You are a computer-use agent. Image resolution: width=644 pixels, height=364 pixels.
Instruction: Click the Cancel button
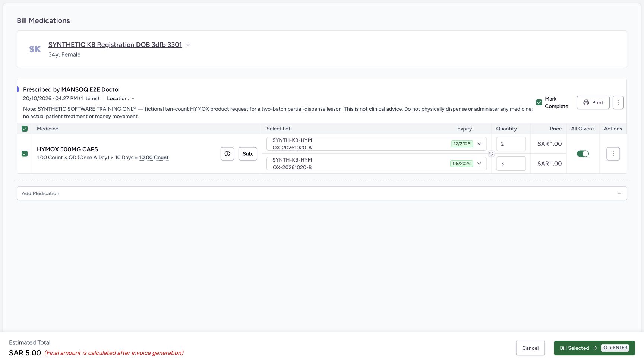pyautogui.click(x=530, y=348)
